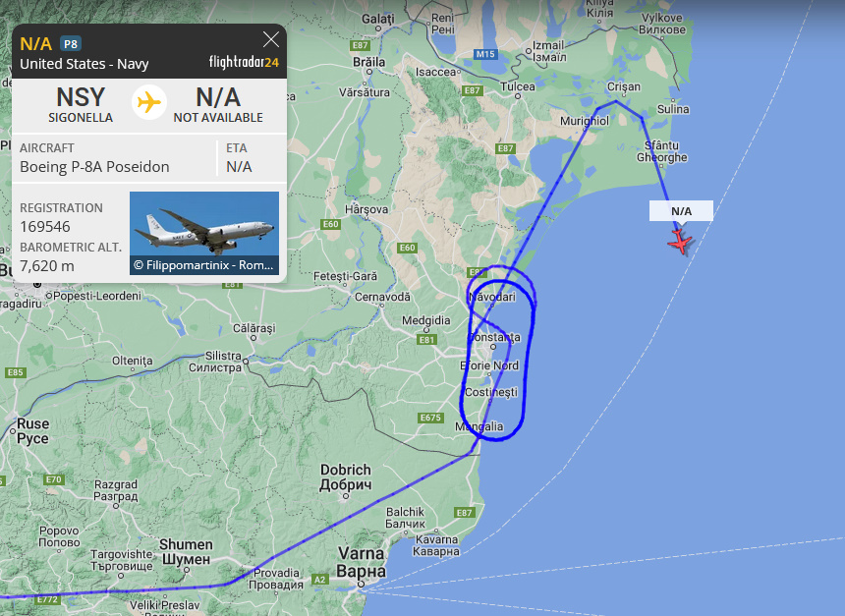This screenshot has height=616, width=845.
Task: Select NSY Sigonella origin airport
Action: (81, 105)
